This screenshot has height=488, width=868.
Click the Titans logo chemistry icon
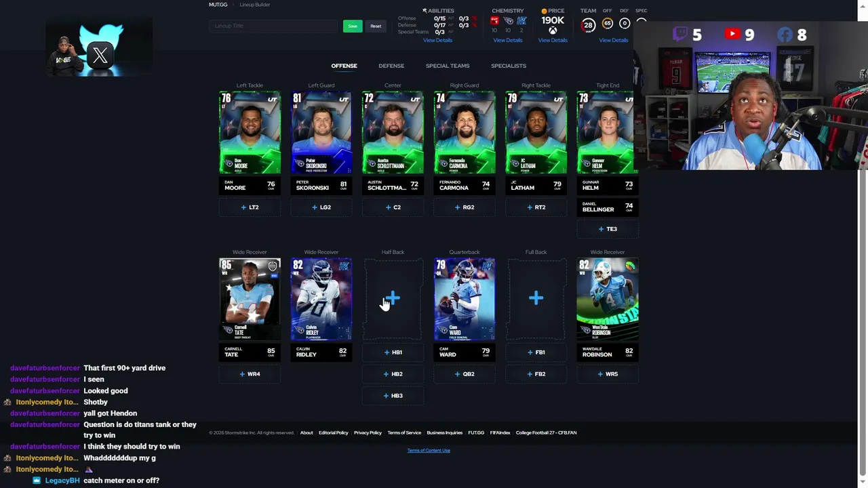[x=508, y=22]
